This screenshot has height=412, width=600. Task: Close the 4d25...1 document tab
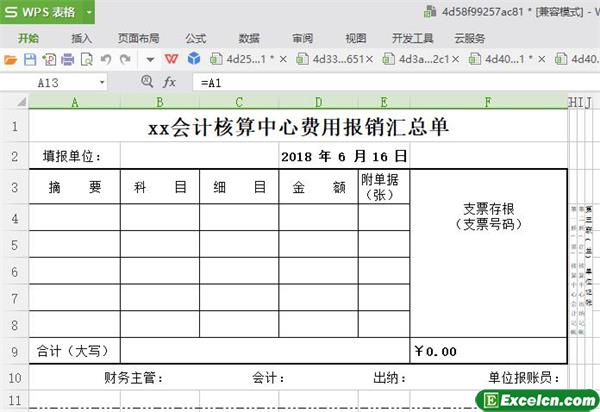(283, 59)
